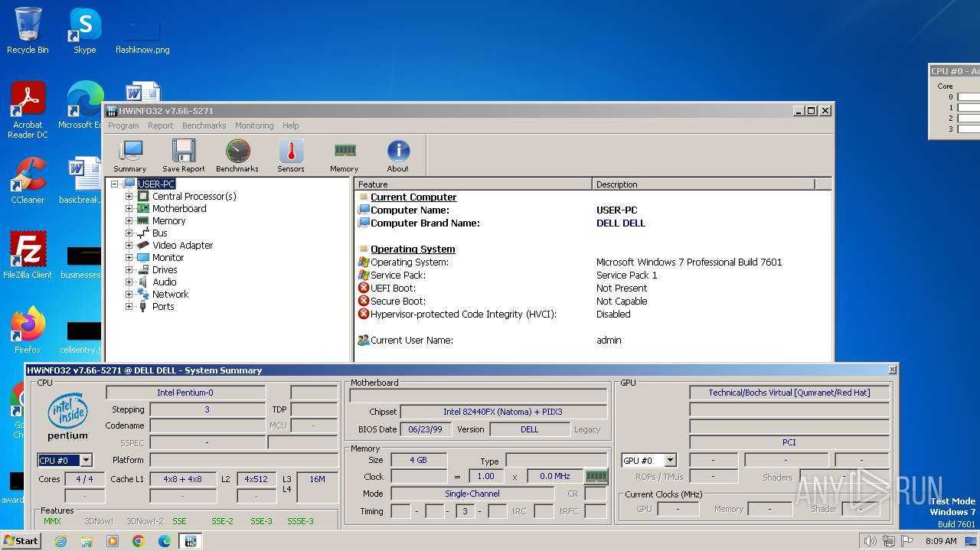Open the GPU #0 selector dropdown
The width and height of the screenshot is (980, 551).
click(x=670, y=460)
